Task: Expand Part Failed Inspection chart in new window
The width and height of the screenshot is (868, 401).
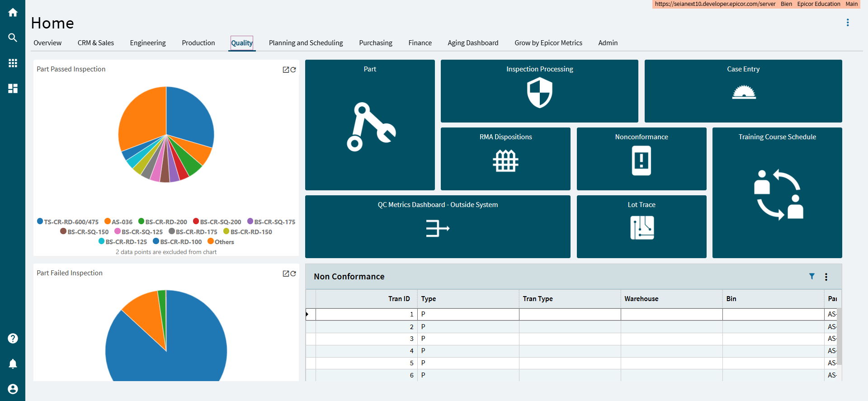Action: 286,274
